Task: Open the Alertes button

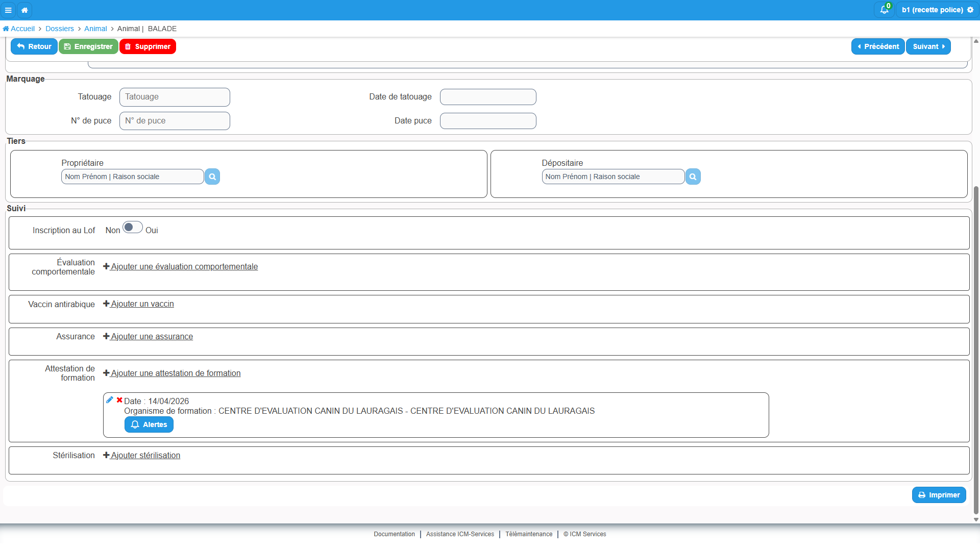Action: pyautogui.click(x=149, y=424)
